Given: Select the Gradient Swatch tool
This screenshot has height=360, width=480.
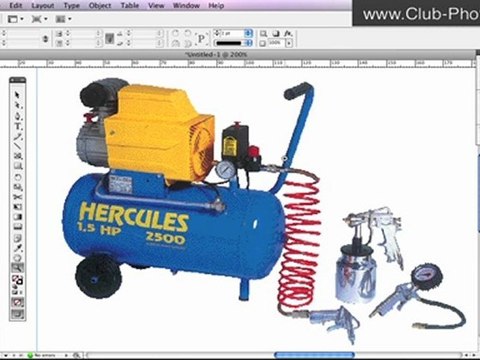Looking at the screenshot, I should 17,217.
